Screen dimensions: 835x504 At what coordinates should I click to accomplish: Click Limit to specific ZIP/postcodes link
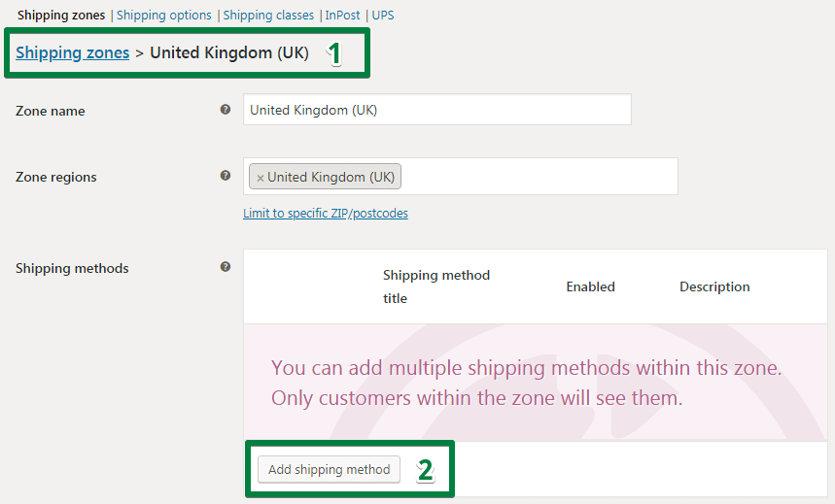(326, 213)
